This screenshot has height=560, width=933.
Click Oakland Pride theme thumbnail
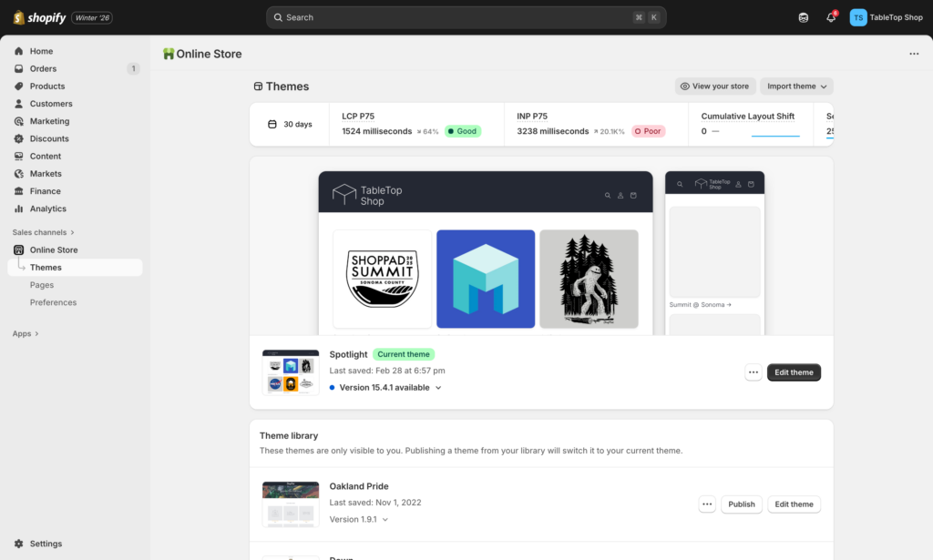291,504
